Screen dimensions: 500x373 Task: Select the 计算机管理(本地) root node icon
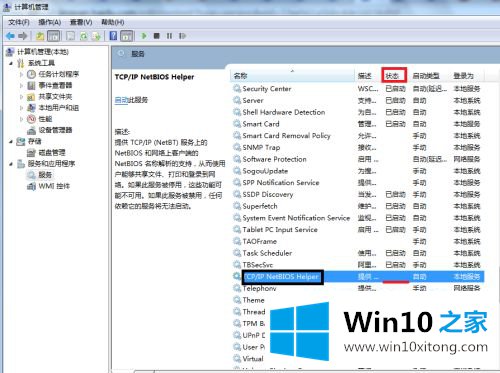pyautogui.click(x=10, y=52)
